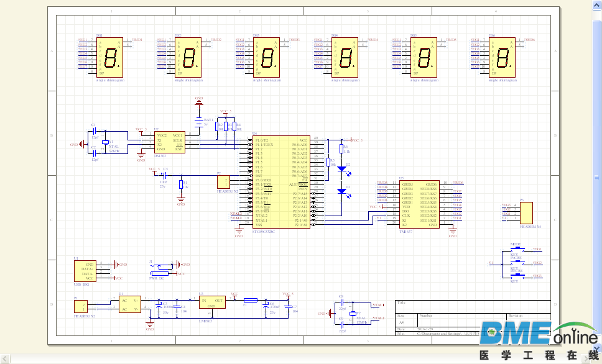Click the title block Title field
Viewport: 602px width, 364px height.
[x=473, y=307]
